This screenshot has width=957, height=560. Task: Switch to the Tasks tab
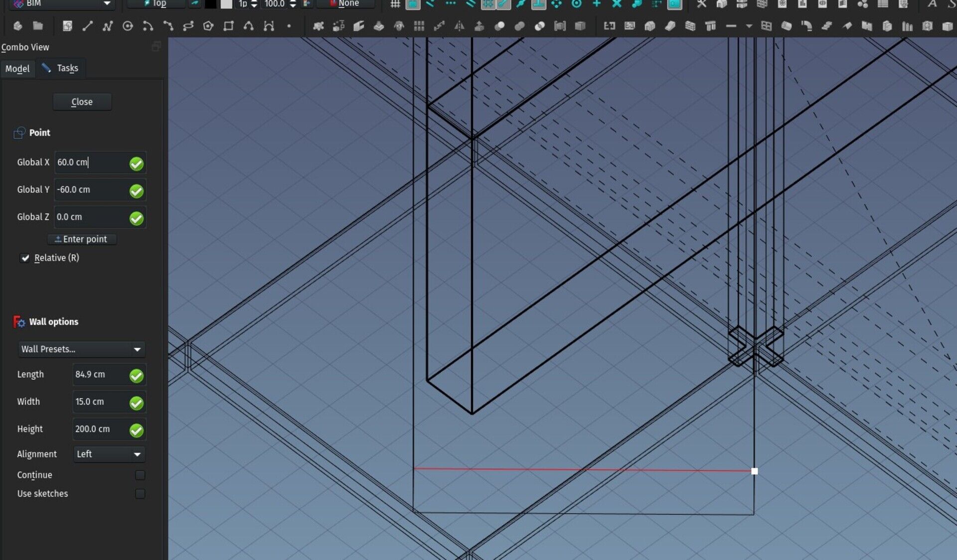coord(67,68)
